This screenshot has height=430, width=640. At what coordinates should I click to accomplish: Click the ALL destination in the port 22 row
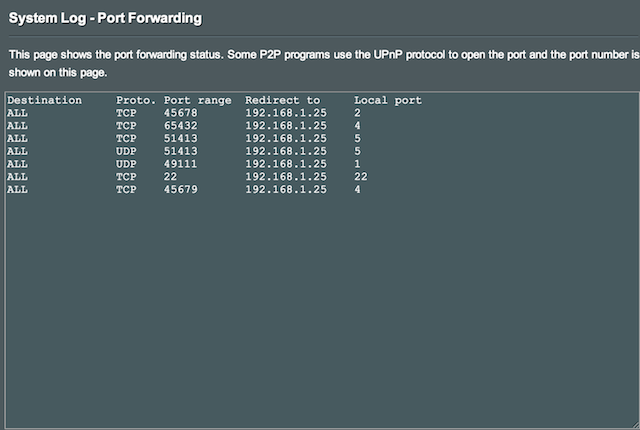(17, 177)
